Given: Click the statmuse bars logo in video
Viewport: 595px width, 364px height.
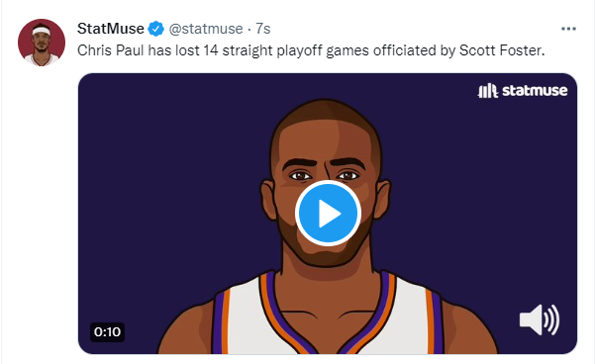Looking at the screenshot, I should click(x=487, y=91).
